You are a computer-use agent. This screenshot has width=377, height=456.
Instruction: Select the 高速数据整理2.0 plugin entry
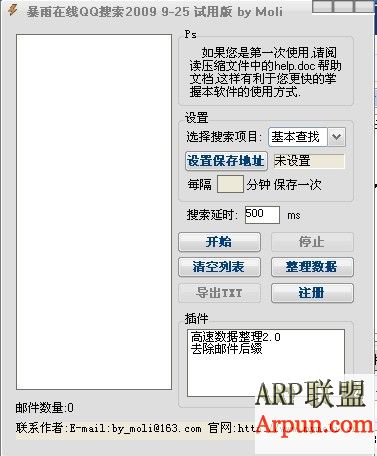tap(235, 337)
